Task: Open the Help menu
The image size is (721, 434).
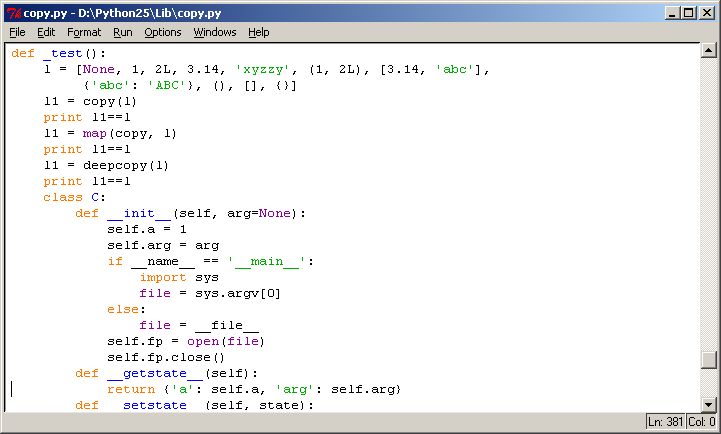Action: point(259,32)
